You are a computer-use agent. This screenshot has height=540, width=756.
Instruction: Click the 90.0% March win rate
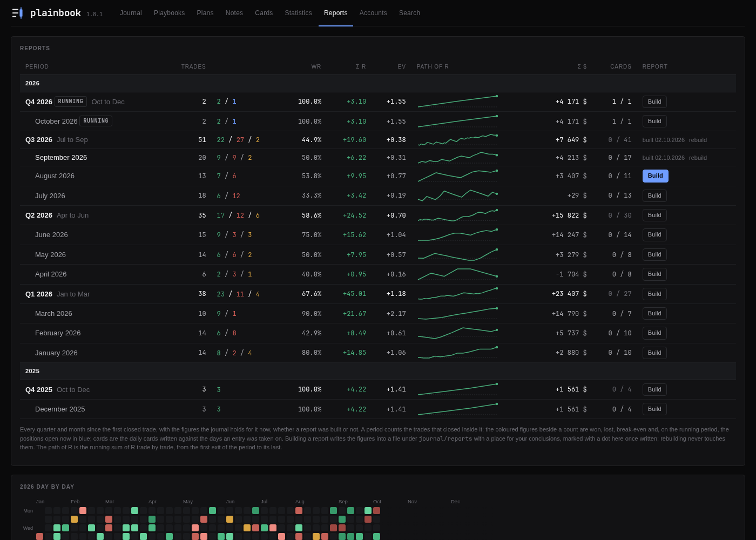point(312,314)
